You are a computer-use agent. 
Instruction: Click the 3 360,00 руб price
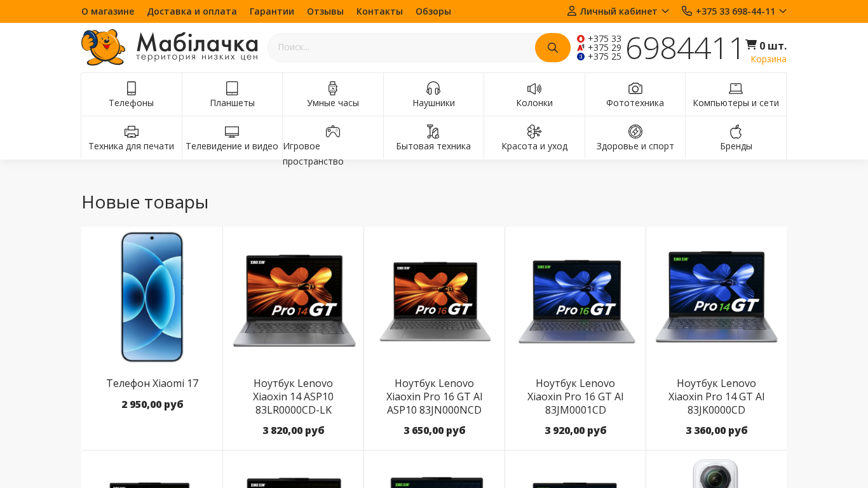(717, 430)
